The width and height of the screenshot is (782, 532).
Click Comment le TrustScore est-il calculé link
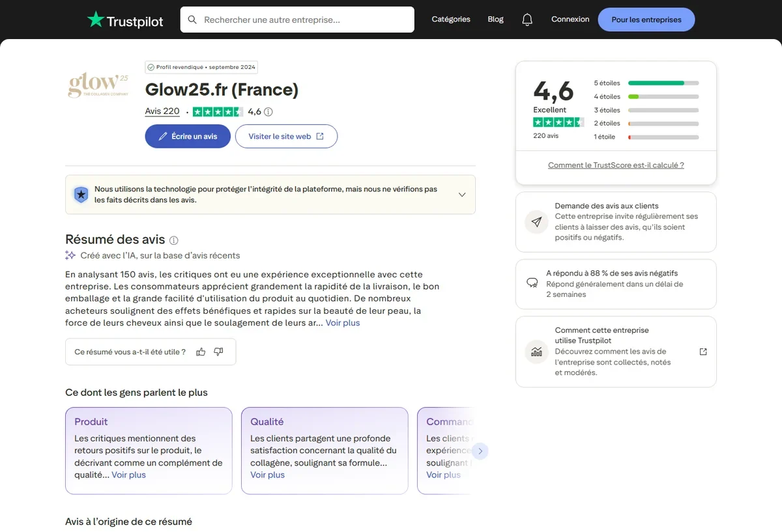coord(616,165)
